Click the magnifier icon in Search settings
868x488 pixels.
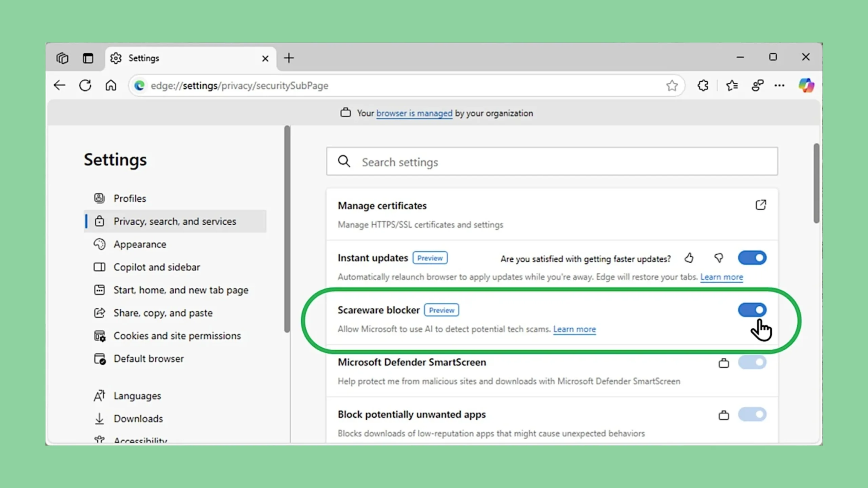[344, 161]
